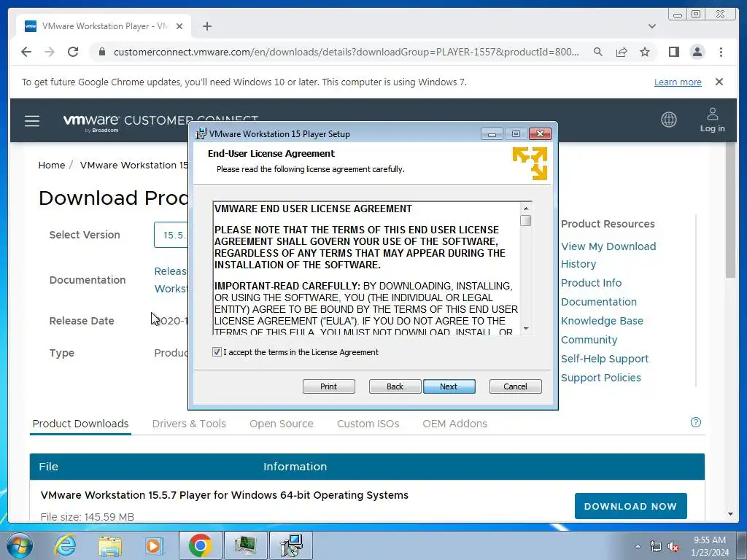Click the browser page scrollbar thumb
Image resolution: width=747 pixels, height=560 pixels.
click(x=730, y=209)
